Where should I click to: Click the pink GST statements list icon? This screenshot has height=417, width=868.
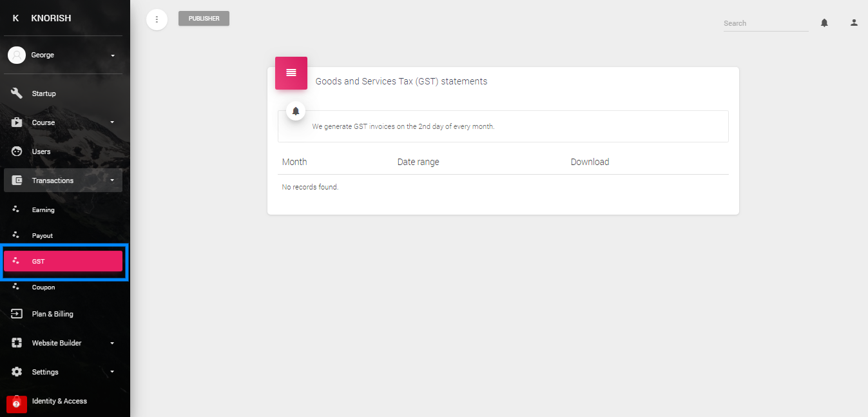(x=291, y=73)
